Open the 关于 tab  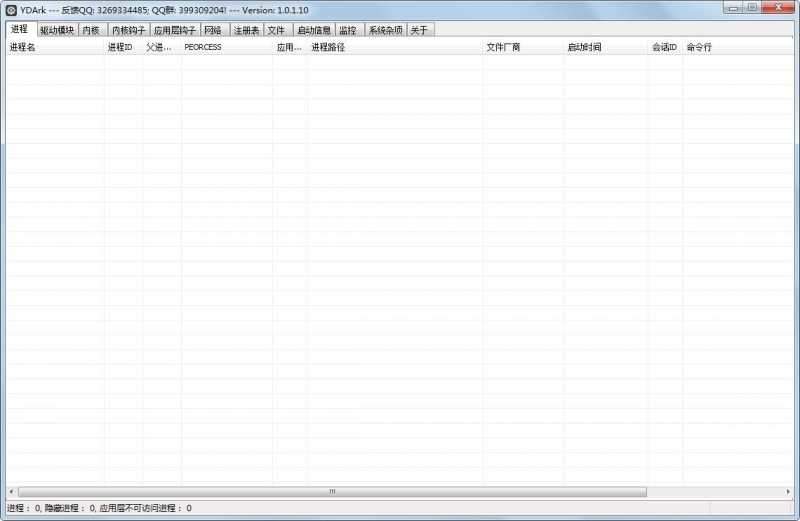[x=420, y=30]
